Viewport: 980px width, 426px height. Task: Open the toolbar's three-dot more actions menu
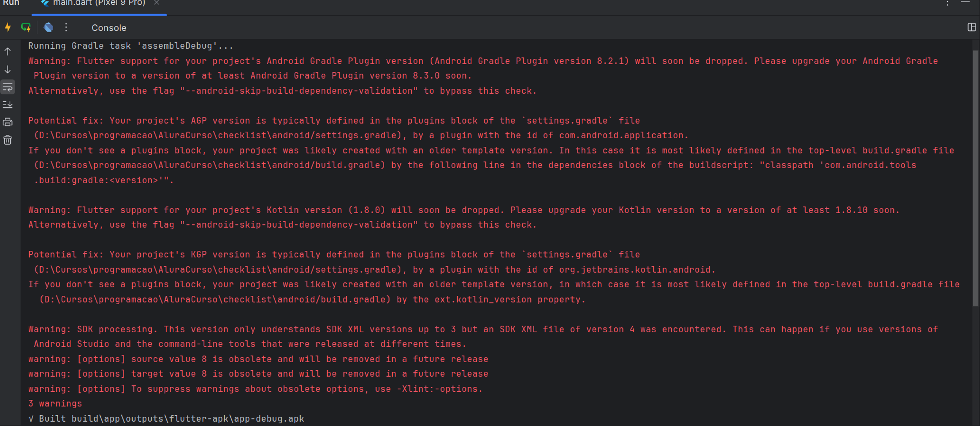66,27
